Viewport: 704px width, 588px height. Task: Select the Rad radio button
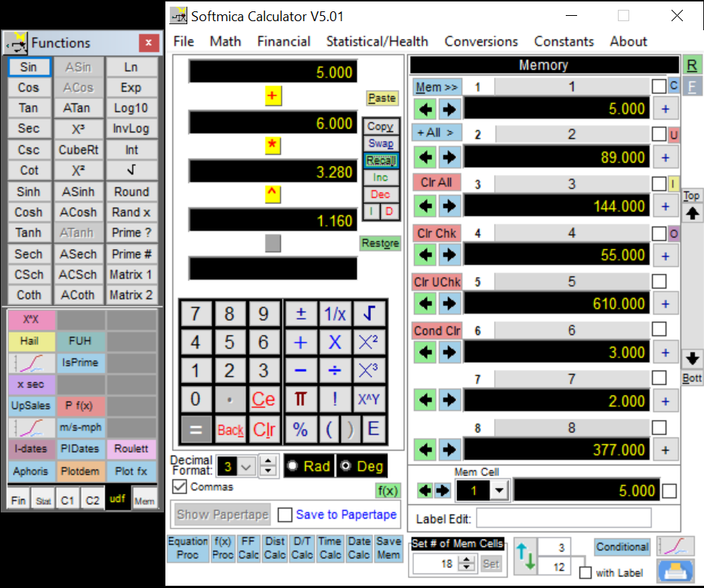coord(292,466)
